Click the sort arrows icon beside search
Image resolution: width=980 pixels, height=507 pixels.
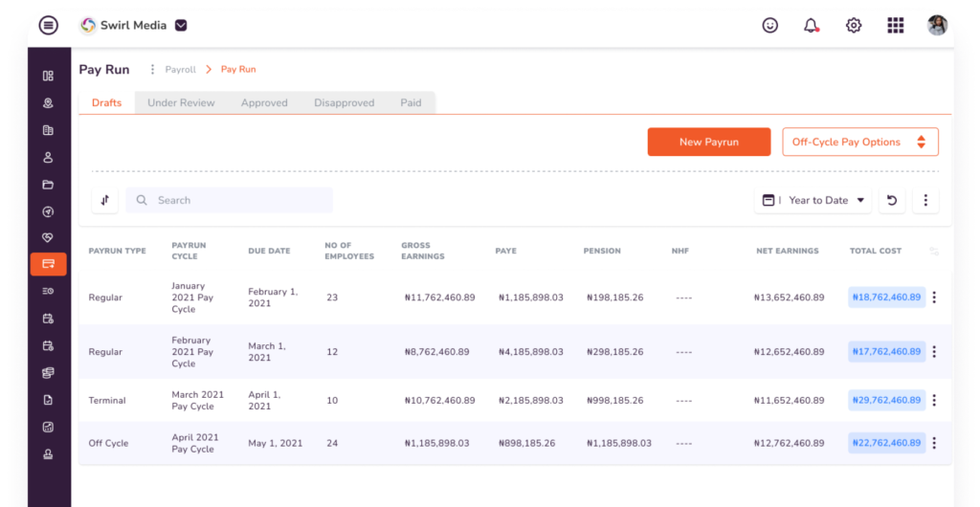[104, 200]
